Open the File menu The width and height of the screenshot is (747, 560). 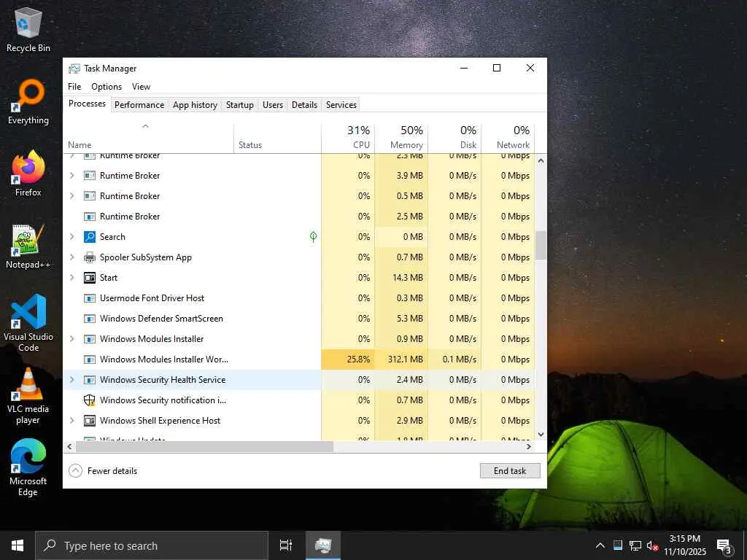click(74, 87)
